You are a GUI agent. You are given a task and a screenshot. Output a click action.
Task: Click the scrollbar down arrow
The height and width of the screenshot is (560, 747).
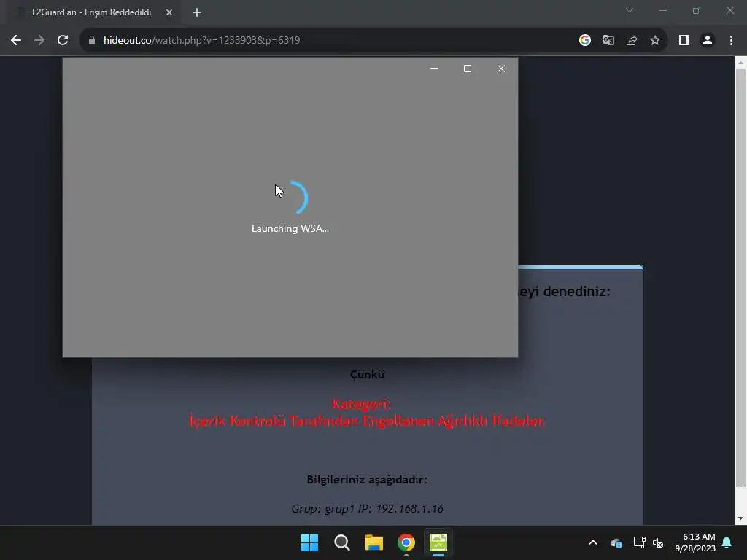tap(741, 519)
